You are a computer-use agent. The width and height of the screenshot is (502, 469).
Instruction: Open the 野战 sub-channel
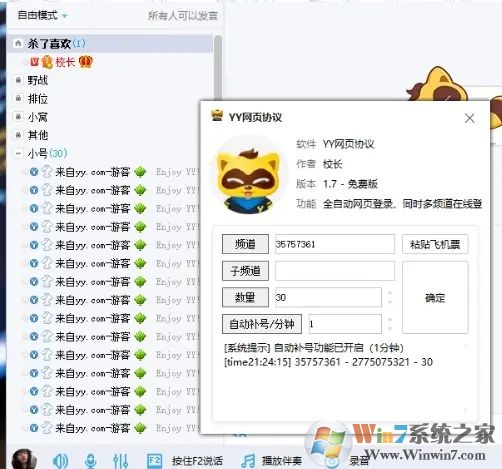pos(38,80)
